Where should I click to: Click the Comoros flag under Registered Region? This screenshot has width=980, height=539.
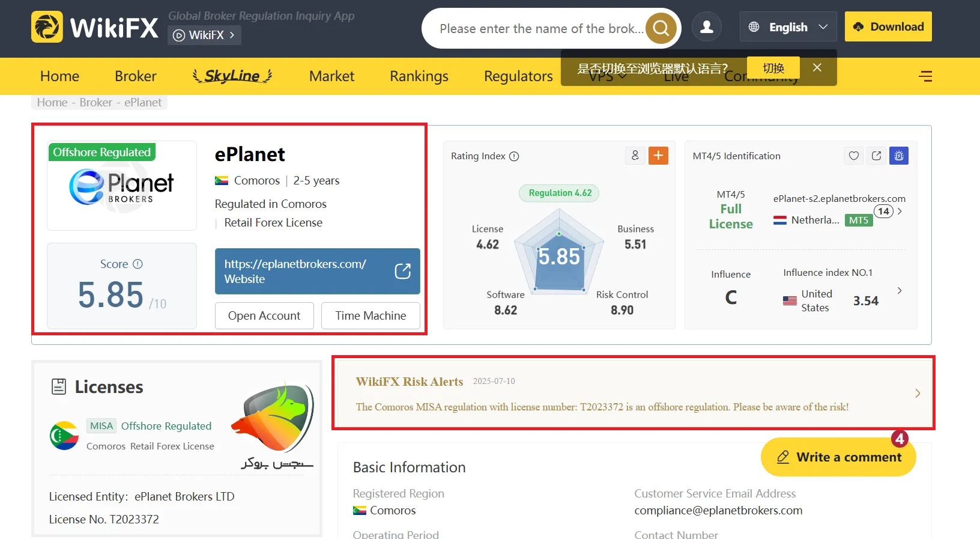(360, 511)
